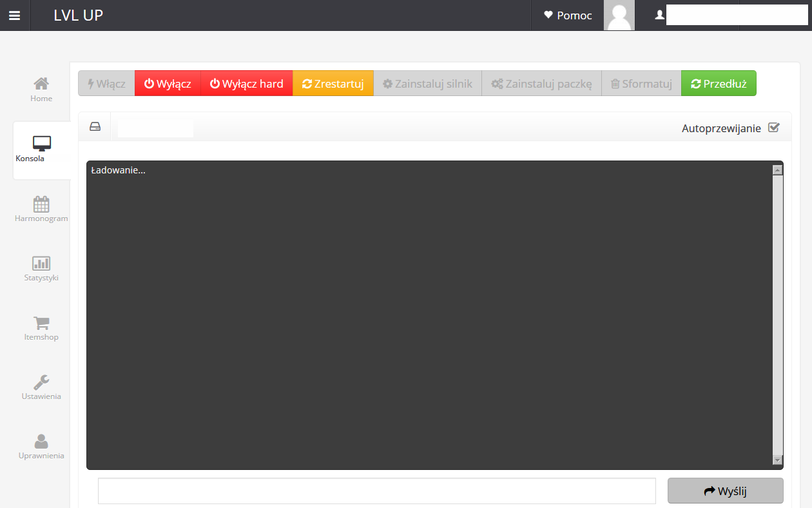Open Konsola monitor icon in sidebar
Viewport: 812px width, 508px height.
point(41,143)
